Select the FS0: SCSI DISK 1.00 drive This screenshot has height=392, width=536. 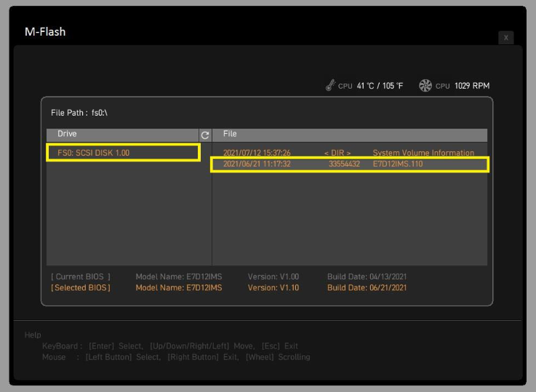point(123,153)
